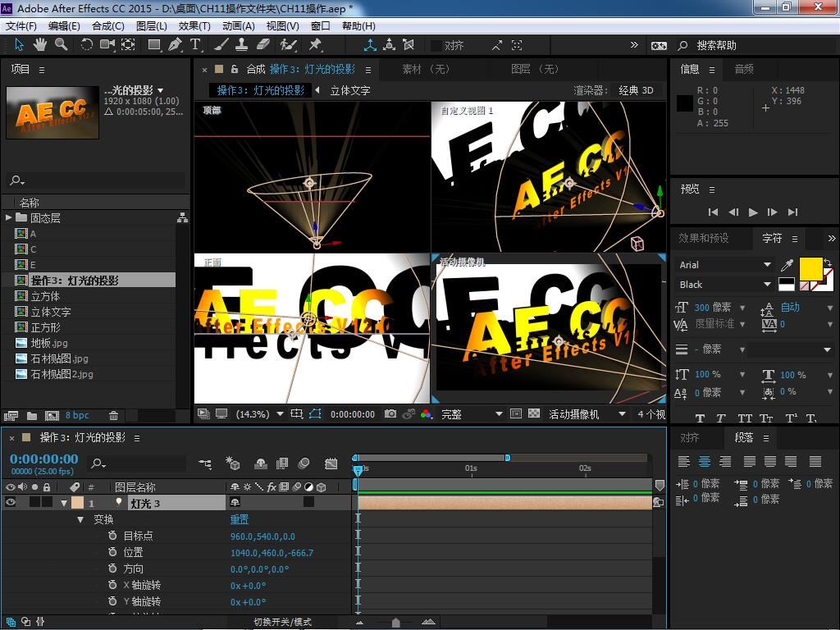840x630 pixels.
Task: Click the current time indicator in timeline
Action: tap(358, 470)
